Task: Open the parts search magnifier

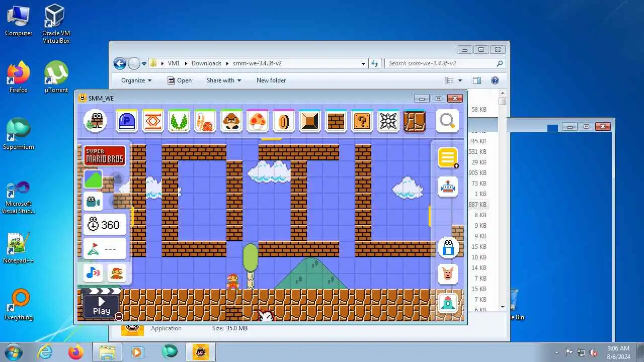Action: (x=447, y=121)
